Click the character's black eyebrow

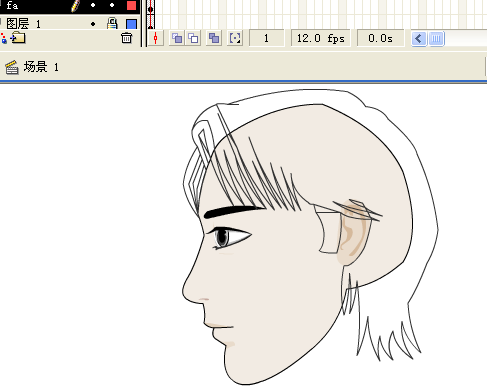pyautogui.click(x=234, y=212)
